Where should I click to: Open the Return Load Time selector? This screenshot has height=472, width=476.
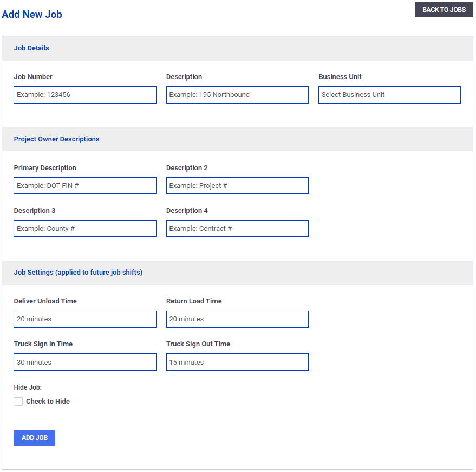(x=237, y=319)
